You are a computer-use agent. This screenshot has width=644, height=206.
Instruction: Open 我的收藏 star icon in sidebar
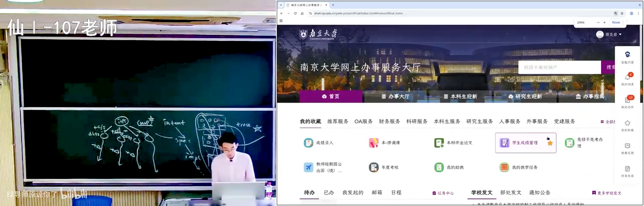click(x=627, y=123)
